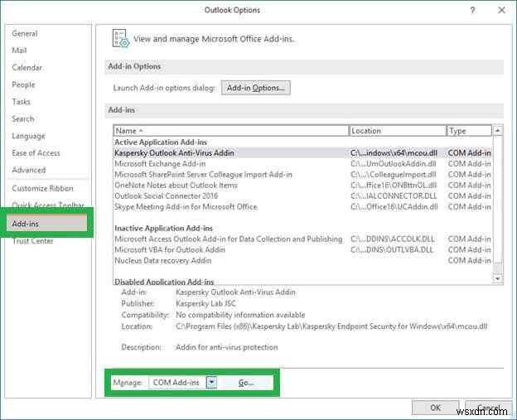The image size is (517, 420).
Task: Select the Tasks category
Action: 21,102
